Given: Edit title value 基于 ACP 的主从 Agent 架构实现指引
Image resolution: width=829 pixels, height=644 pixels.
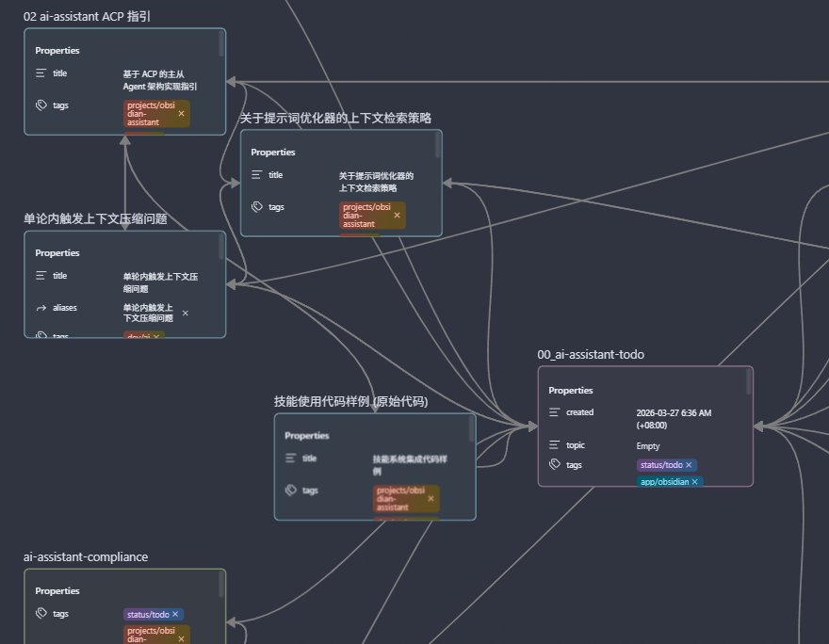Looking at the screenshot, I should click(159, 80).
